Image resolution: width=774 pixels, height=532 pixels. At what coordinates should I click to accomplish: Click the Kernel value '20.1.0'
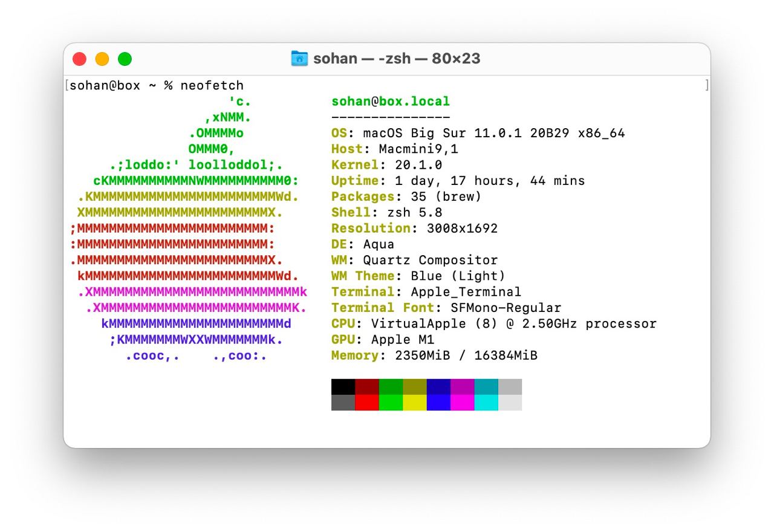[x=418, y=164]
